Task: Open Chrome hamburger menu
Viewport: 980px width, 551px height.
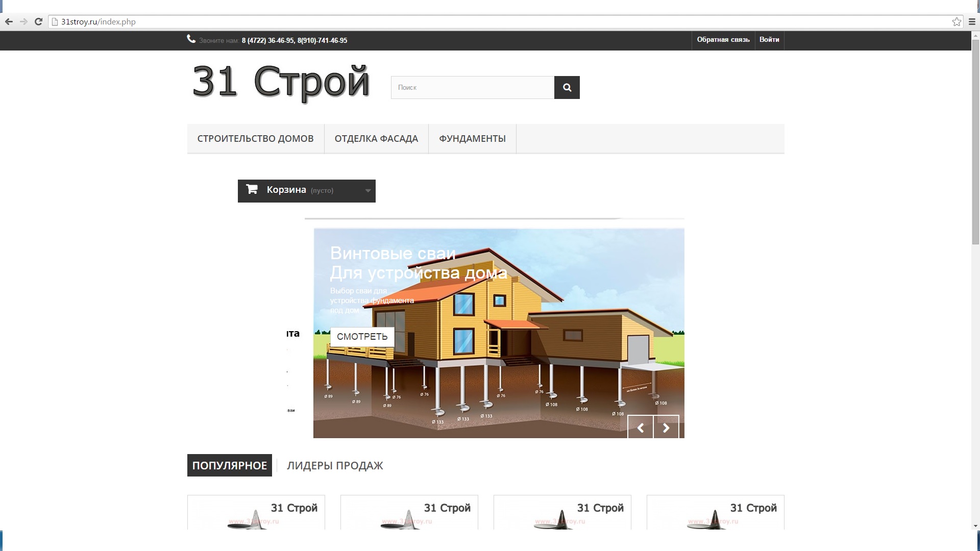Action: pos(972,21)
